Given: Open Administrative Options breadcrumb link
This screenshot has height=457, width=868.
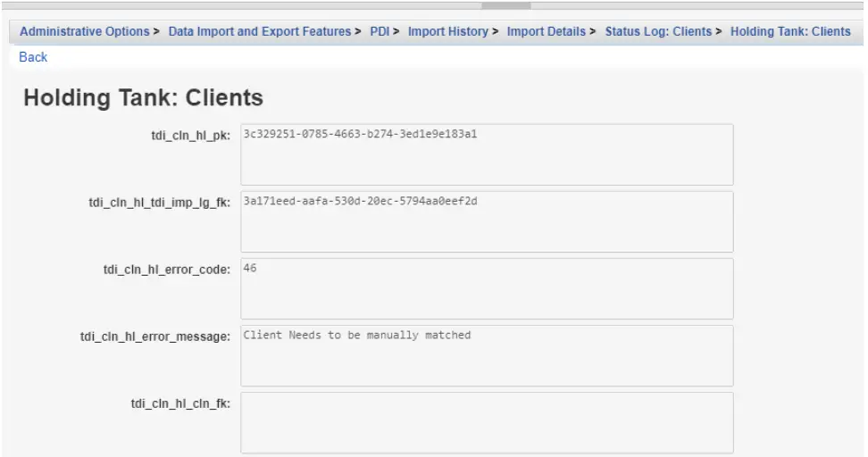Looking at the screenshot, I should point(85,31).
